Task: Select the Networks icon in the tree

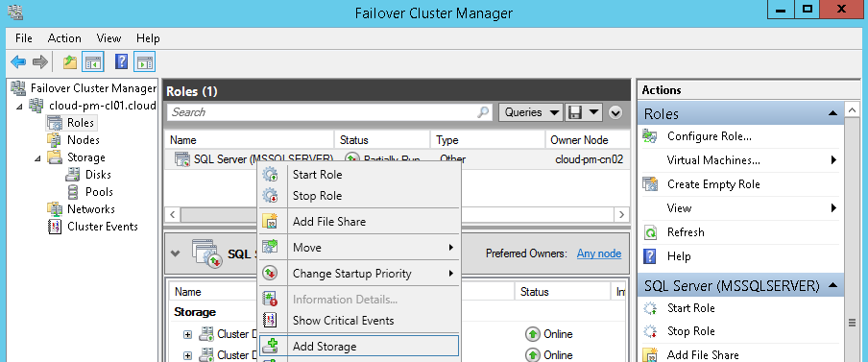Action: click(x=54, y=209)
